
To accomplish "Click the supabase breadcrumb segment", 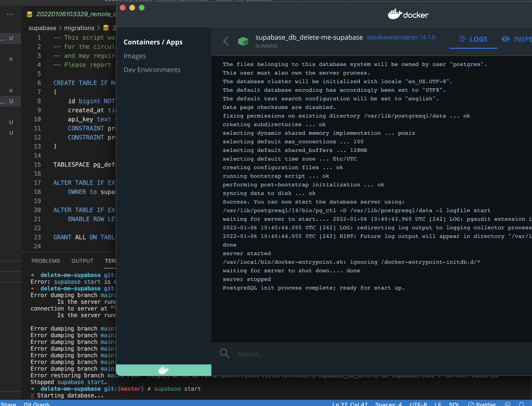I will (42, 28).
